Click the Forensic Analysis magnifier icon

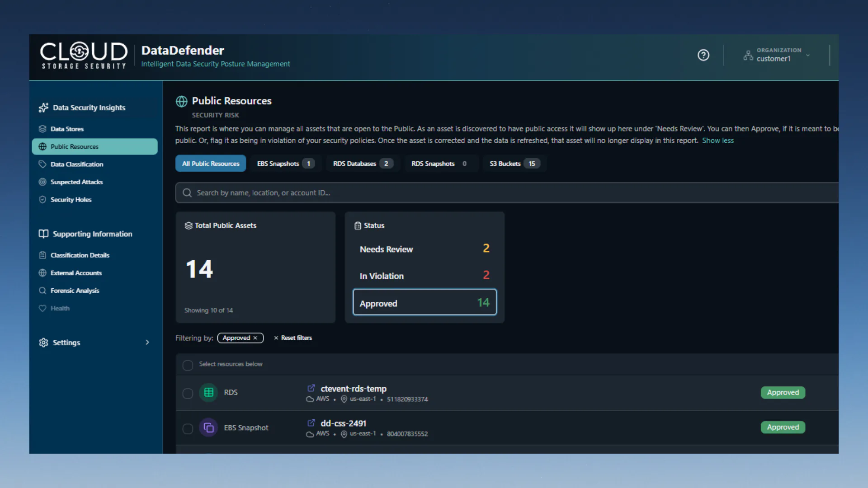[x=42, y=290]
